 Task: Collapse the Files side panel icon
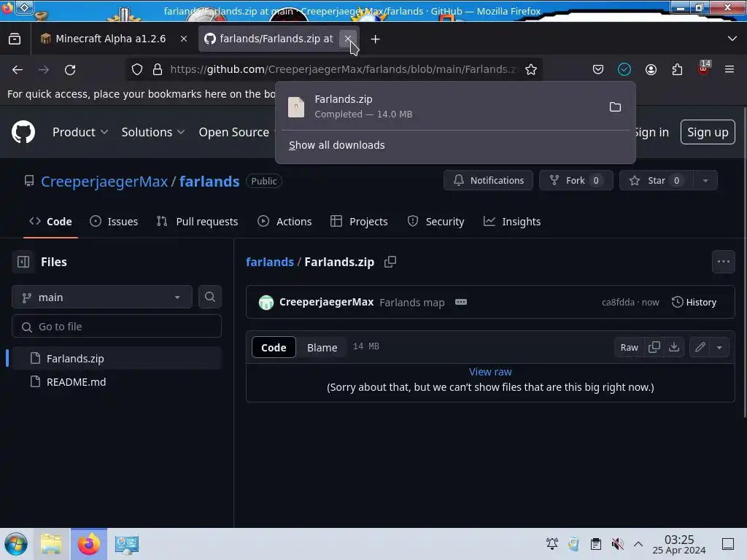[23, 262]
